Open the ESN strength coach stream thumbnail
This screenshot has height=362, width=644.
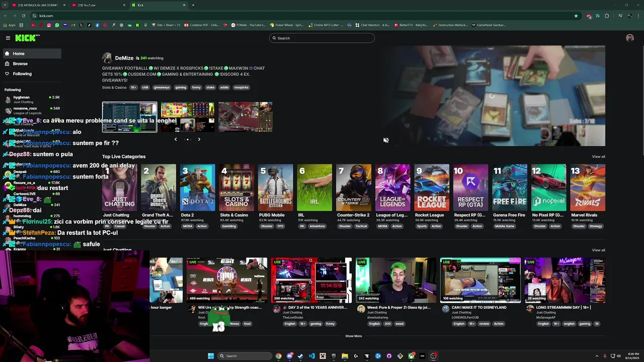coord(227,281)
